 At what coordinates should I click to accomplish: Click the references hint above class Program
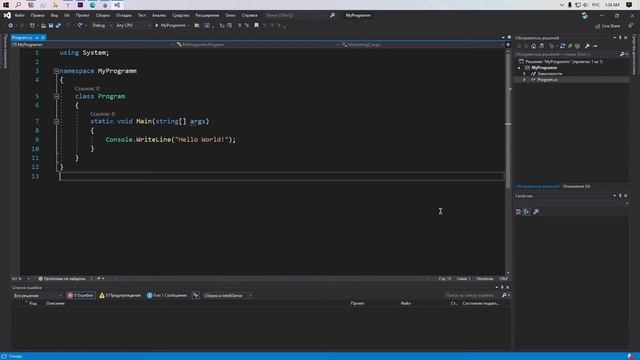tap(87, 89)
